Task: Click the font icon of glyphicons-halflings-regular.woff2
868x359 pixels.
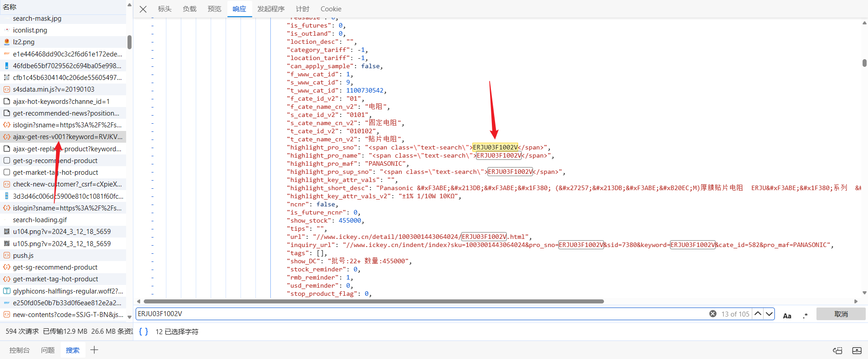Action: [7, 291]
